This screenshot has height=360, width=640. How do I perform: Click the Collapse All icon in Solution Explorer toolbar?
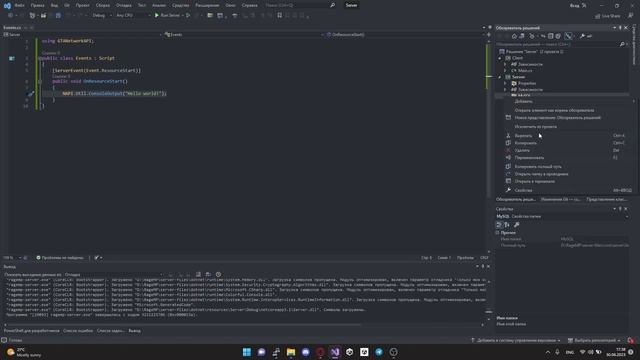click(551, 36)
